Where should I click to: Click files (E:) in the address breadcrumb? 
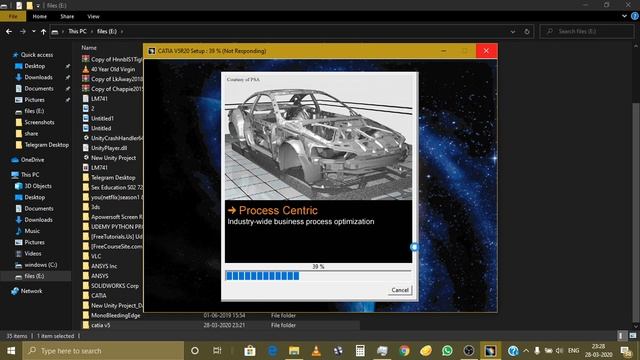[107, 31]
